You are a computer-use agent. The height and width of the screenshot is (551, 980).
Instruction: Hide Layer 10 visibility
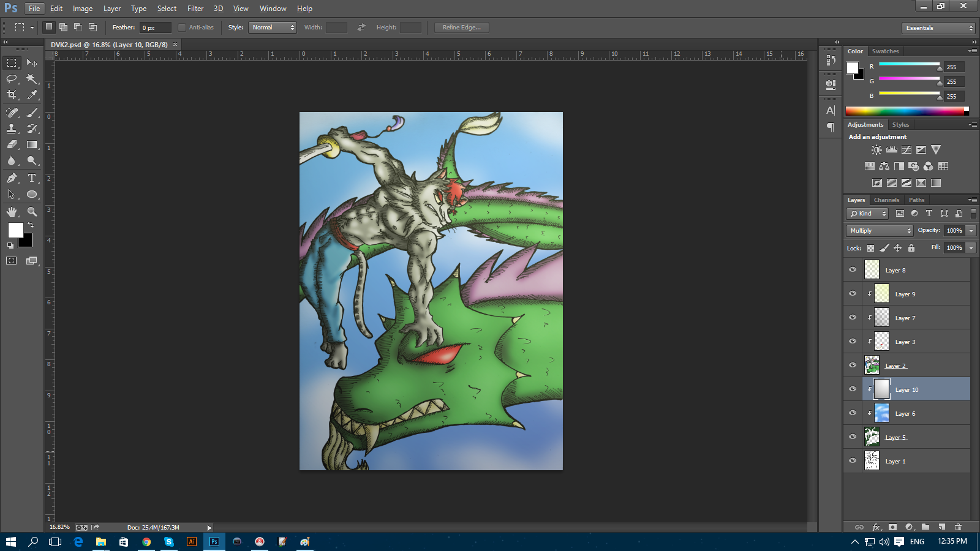click(x=853, y=389)
